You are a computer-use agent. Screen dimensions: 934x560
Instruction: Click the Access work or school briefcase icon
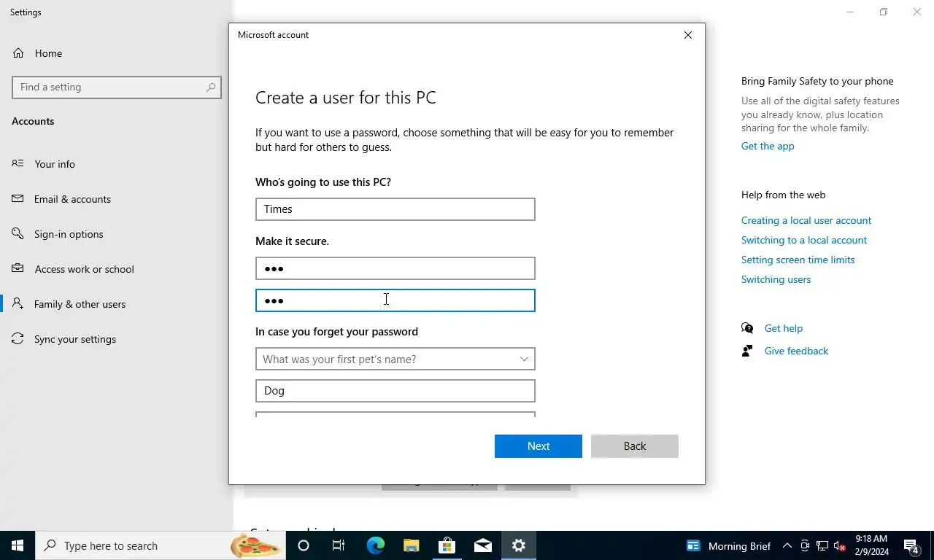(x=18, y=268)
